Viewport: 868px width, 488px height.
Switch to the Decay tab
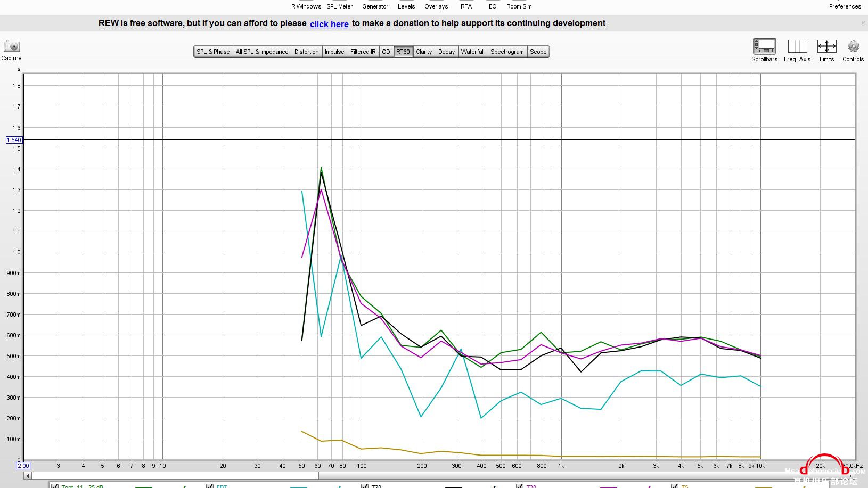[x=446, y=52]
